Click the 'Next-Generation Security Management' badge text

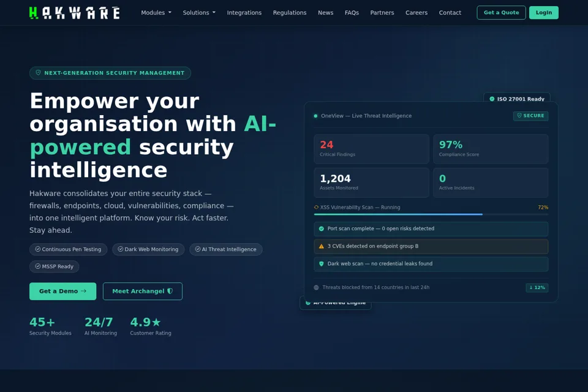point(115,73)
